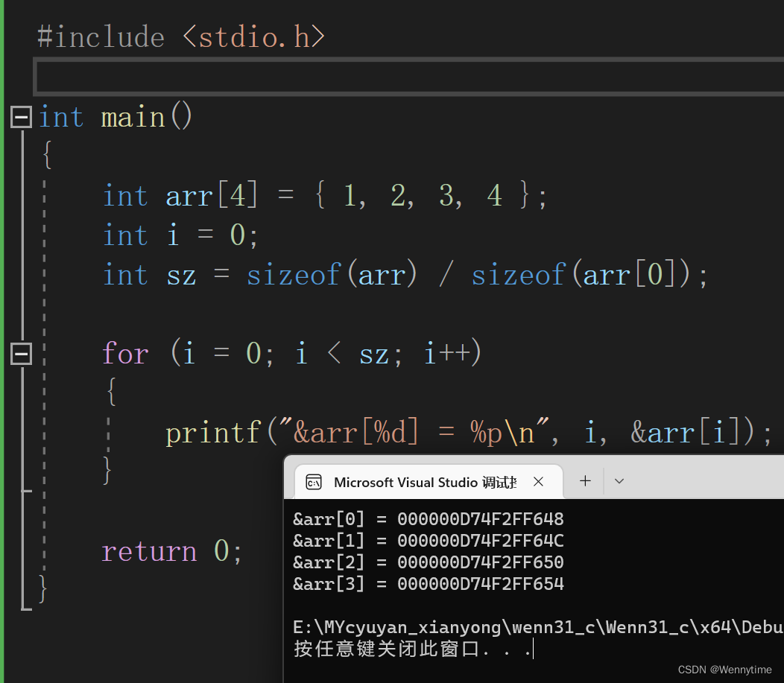Add a new console tab with plus
Image resolution: width=784 pixels, height=683 pixels.
tap(585, 481)
